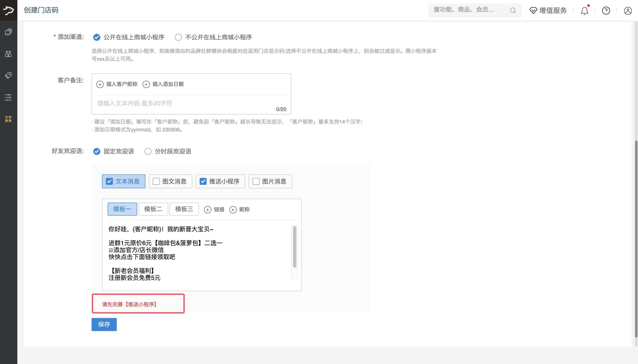Click the plus icon for 插入客户昵称

[x=100, y=84]
